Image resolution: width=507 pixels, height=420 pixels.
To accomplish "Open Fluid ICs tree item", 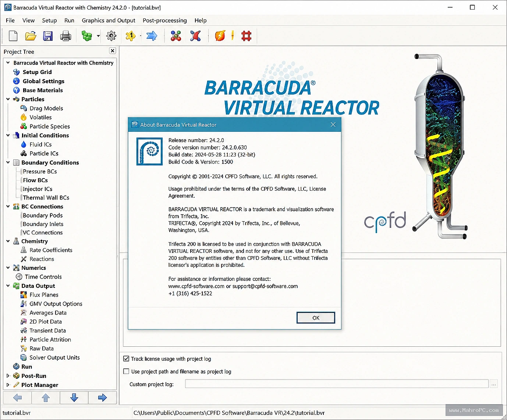I will (40, 144).
